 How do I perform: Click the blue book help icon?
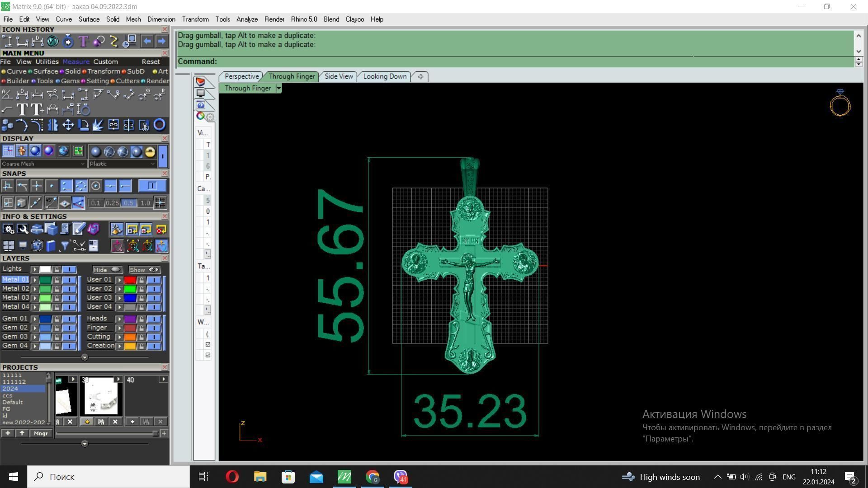[x=51, y=246]
